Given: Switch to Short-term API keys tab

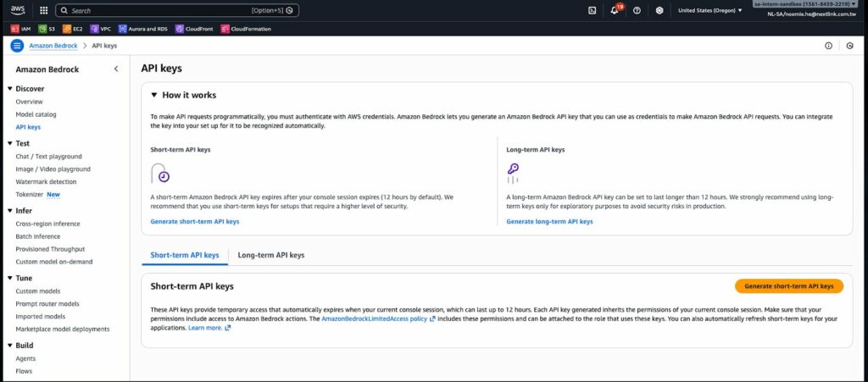Looking at the screenshot, I should (185, 256).
